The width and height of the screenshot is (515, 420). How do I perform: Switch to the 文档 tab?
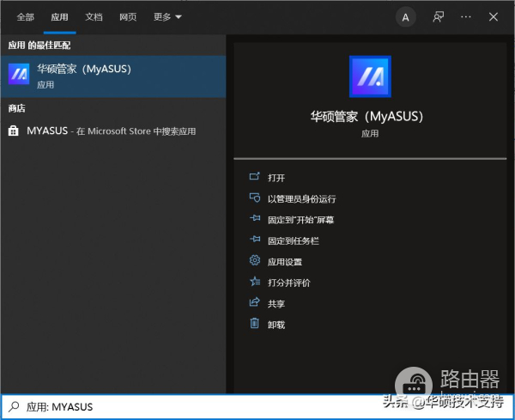94,17
